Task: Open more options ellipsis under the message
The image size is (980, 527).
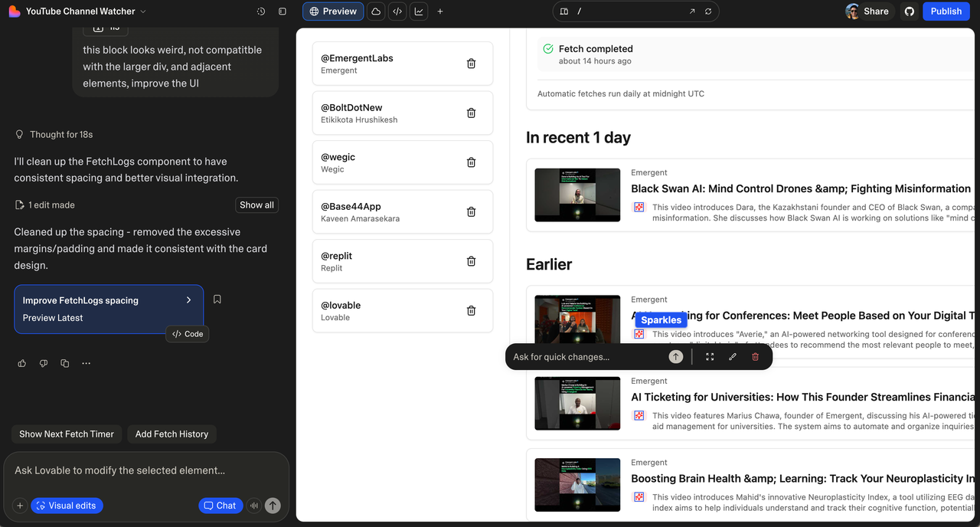Action: [87, 363]
